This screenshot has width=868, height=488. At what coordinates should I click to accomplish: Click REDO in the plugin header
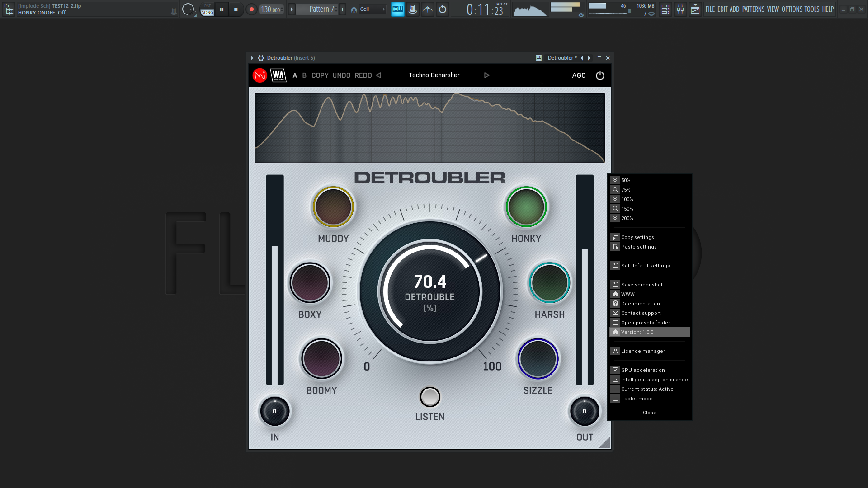coord(363,75)
